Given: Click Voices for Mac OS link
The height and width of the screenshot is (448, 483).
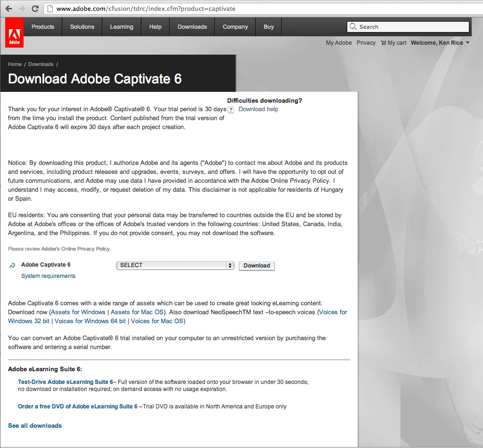Looking at the screenshot, I should click(157, 321).
